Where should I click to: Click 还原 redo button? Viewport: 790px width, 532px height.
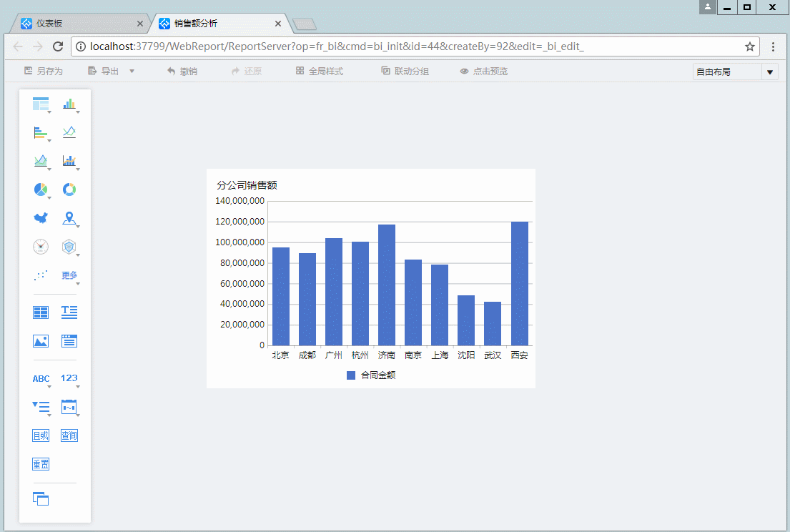pyautogui.click(x=247, y=71)
